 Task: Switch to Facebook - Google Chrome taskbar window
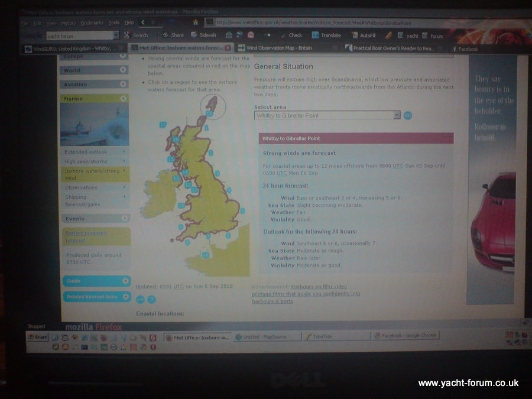click(x=405, y=336)
